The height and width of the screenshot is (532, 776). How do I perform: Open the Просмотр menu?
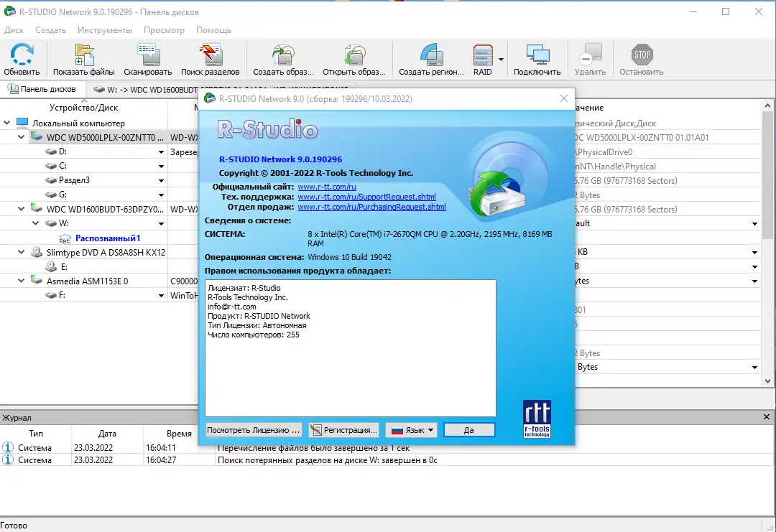click(164, 30)
